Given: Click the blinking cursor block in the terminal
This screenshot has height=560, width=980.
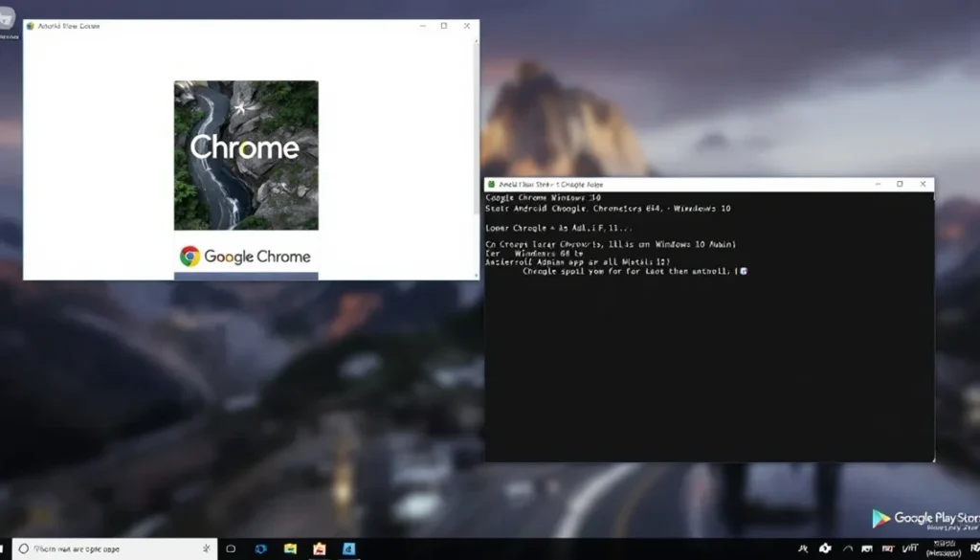Looking at the screenshot, I should click(x=744, y=271).
